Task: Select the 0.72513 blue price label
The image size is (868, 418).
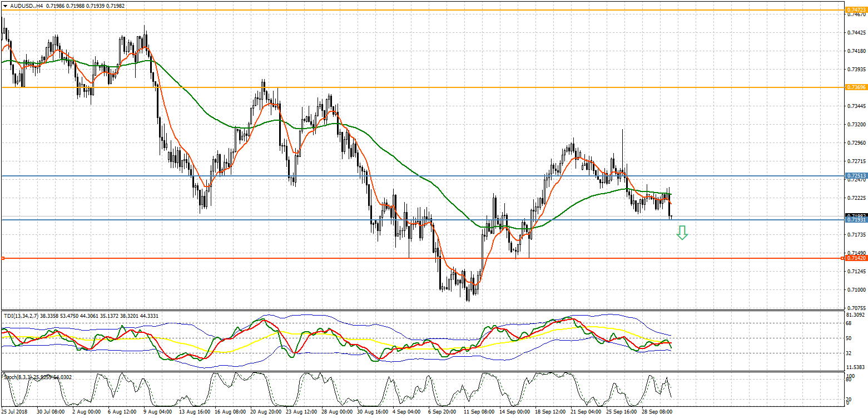Action: coord(856,176)
